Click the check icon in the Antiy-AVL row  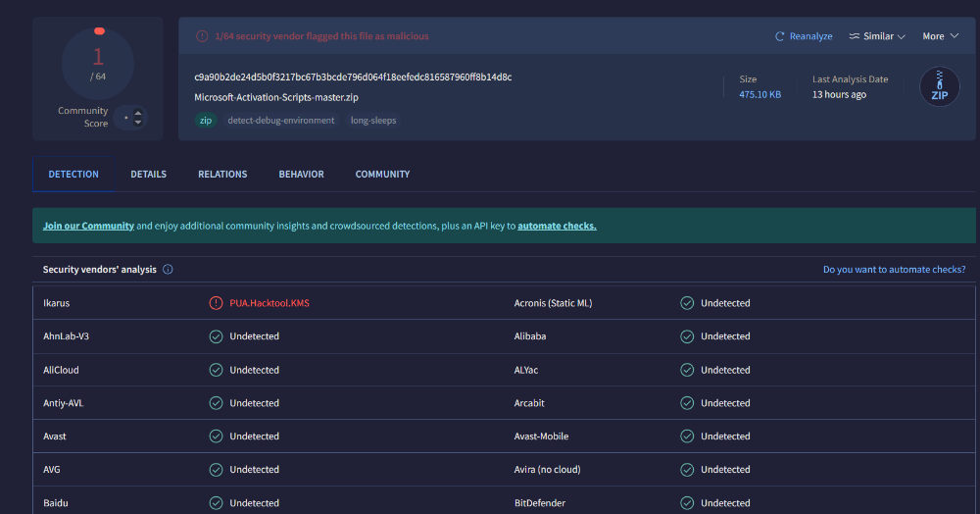pyautogui.click(x=216, y=403)
